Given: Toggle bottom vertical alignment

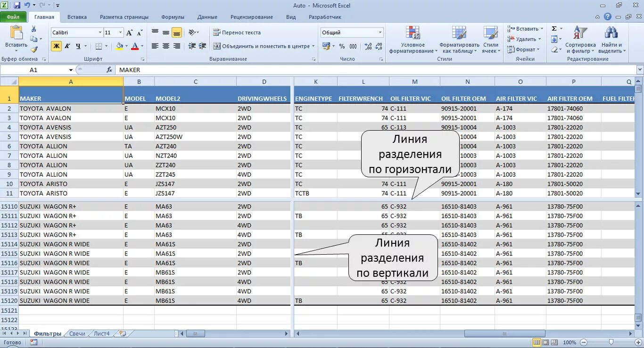Looking at the screenshot, I should pyautogui.click(x=177, y=33).
